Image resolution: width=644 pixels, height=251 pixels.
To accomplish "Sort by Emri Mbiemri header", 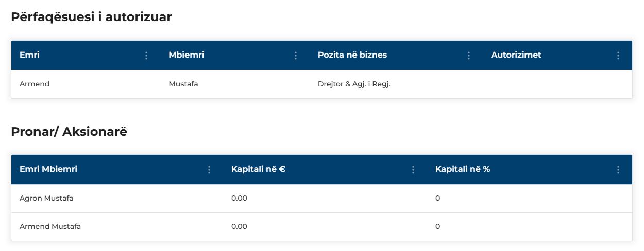I will (48, 169).
